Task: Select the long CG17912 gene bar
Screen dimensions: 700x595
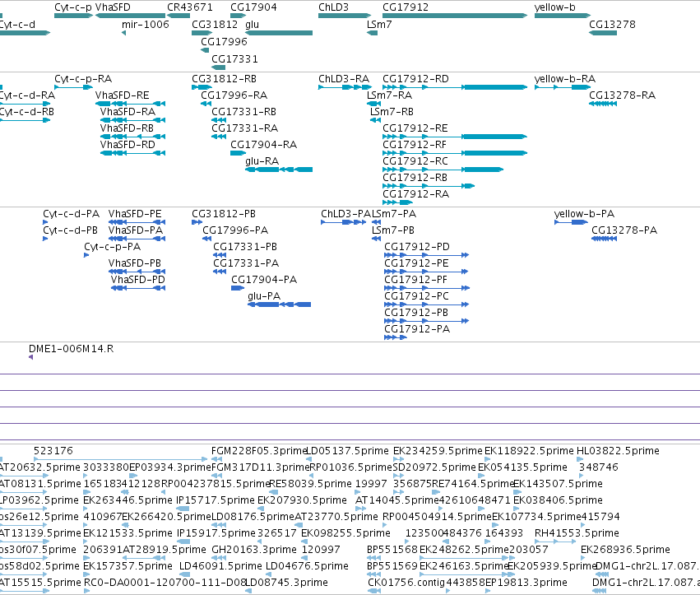Action: click(x=455, y=16)
